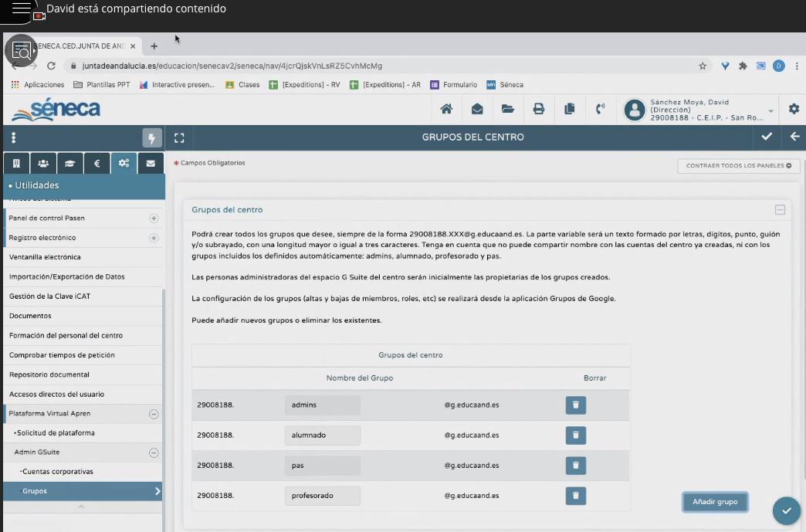Click the admins group name field

[x=322, y=405]
